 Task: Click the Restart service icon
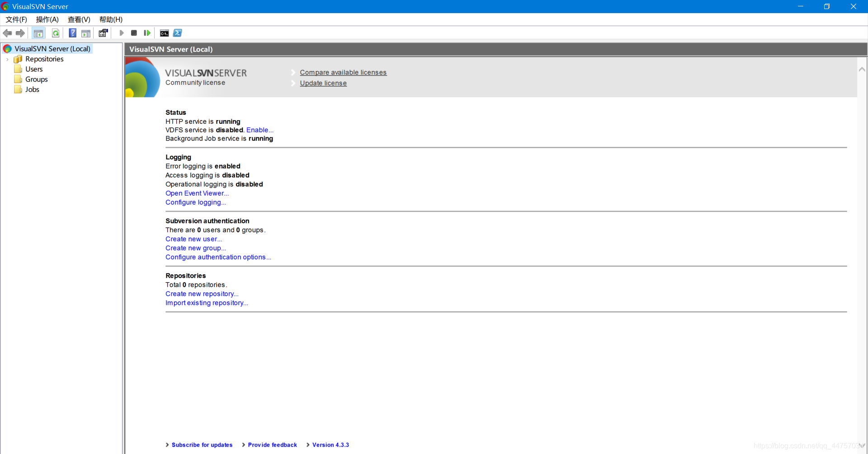tap(147, 33)
